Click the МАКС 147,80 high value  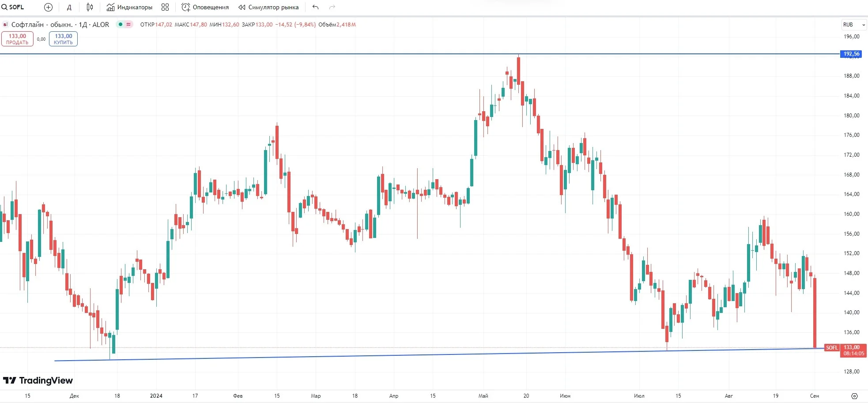pos(191,25)
